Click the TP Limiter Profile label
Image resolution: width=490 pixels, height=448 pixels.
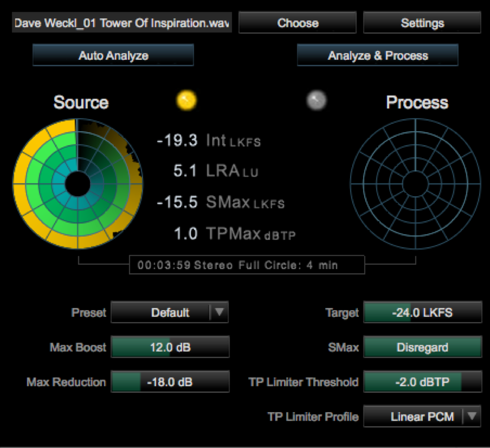pyautogui.click(x=313, y=417)
